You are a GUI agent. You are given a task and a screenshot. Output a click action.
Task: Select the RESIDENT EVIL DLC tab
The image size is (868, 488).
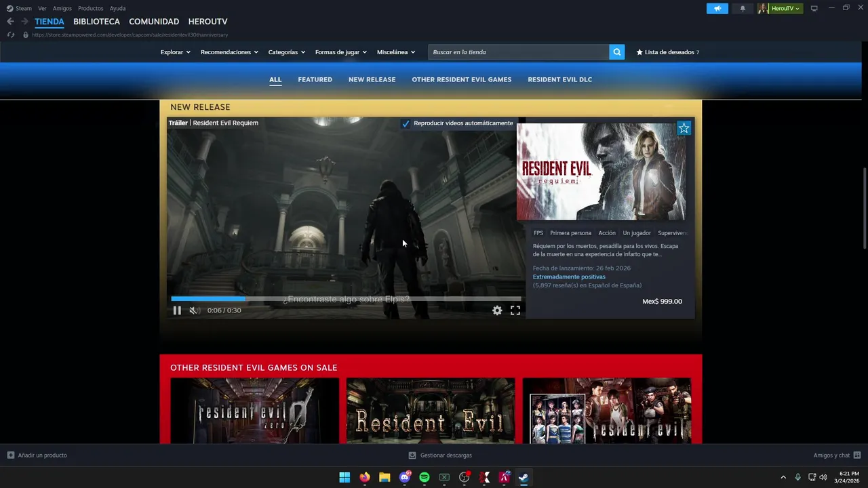point(560,79)
